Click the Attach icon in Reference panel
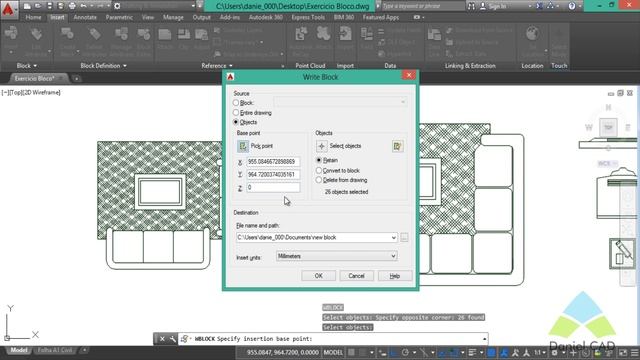Image resolution: width=640 pixels, height=360 pixels. 164,35
